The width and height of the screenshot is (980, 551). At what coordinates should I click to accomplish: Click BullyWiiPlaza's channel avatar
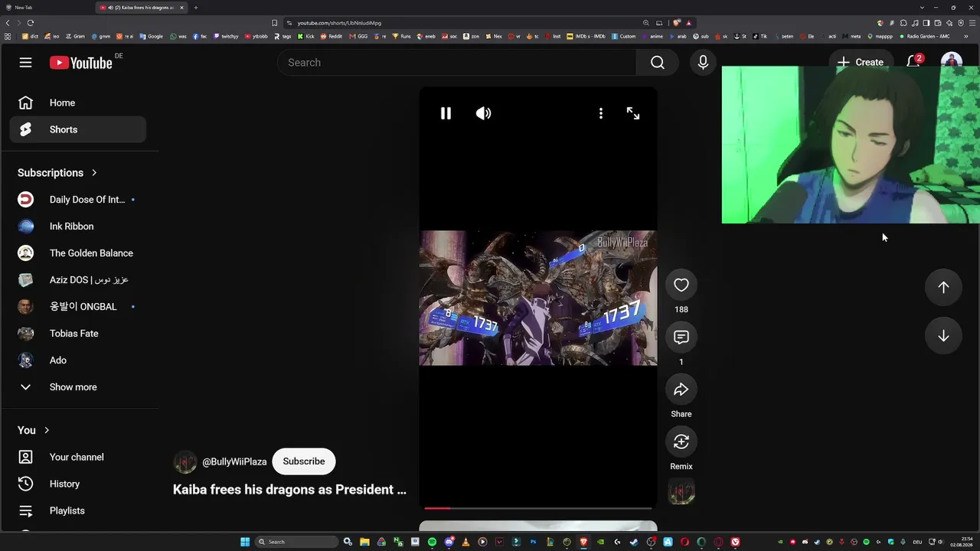(x=185, y=462)
